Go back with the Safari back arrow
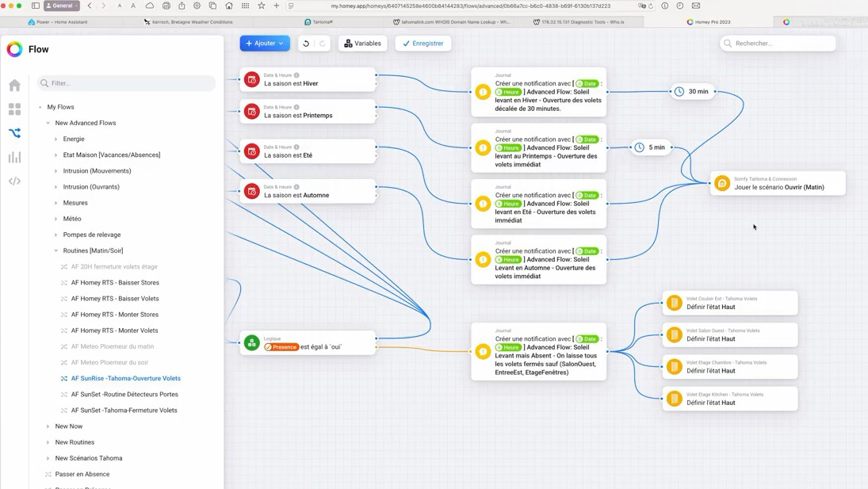This screenshot has width=868, height=489. [90, 6]
